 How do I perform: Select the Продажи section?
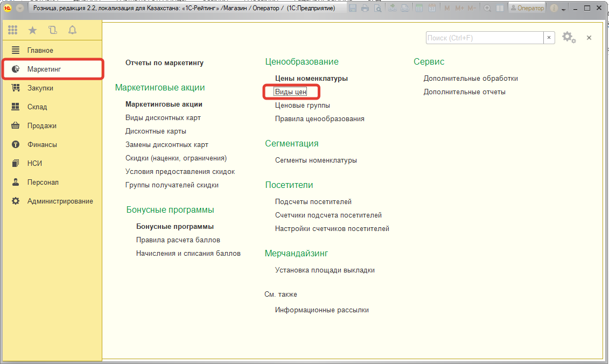41,125
